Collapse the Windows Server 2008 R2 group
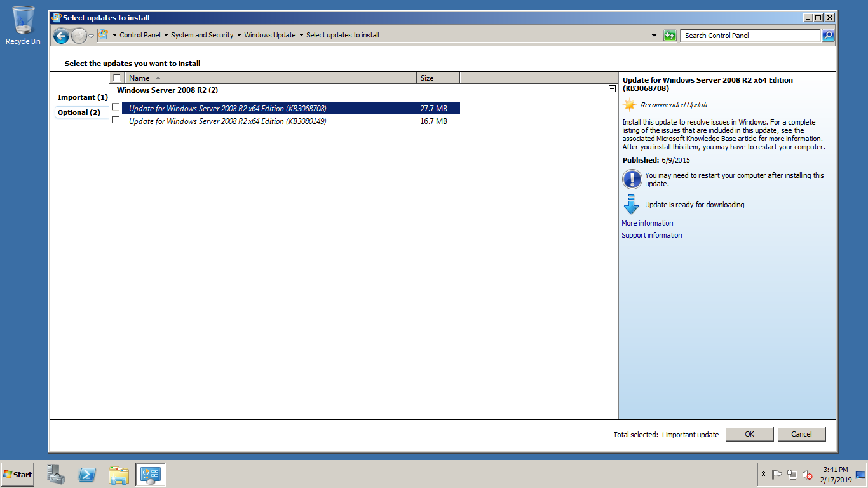868x488 pixels. pyautogui.click(x=612, y=90)
